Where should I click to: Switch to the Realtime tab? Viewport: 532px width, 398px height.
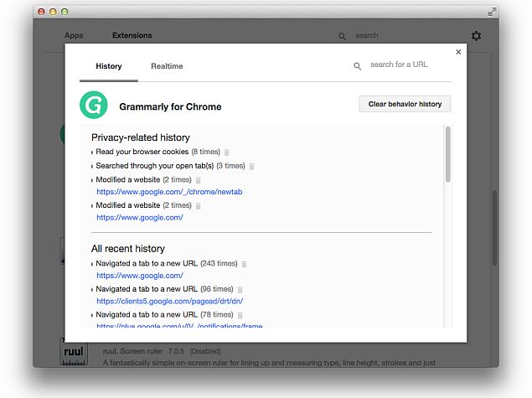pyautogui.click(x=167, y=66)
